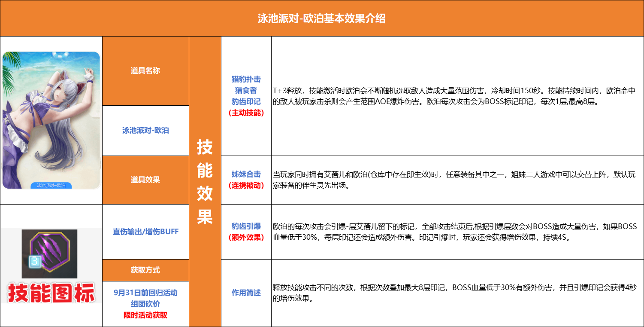Click the red 限时活动获取 text
This screenshot has height=327, width=644.
[x=145, y=315]
